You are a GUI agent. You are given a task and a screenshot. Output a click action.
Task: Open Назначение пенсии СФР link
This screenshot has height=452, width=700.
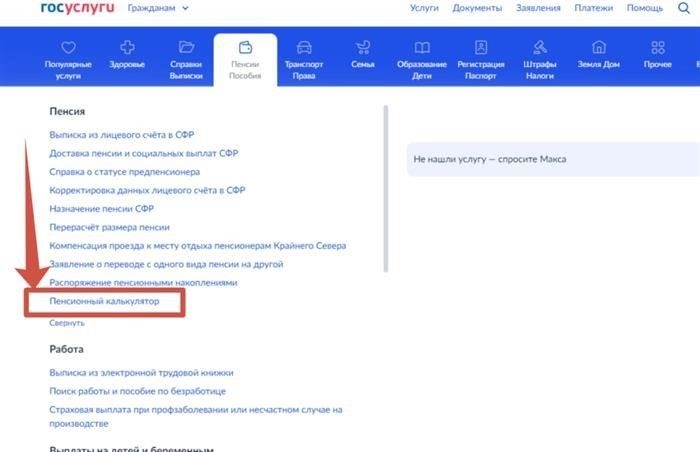coord(101,209)
